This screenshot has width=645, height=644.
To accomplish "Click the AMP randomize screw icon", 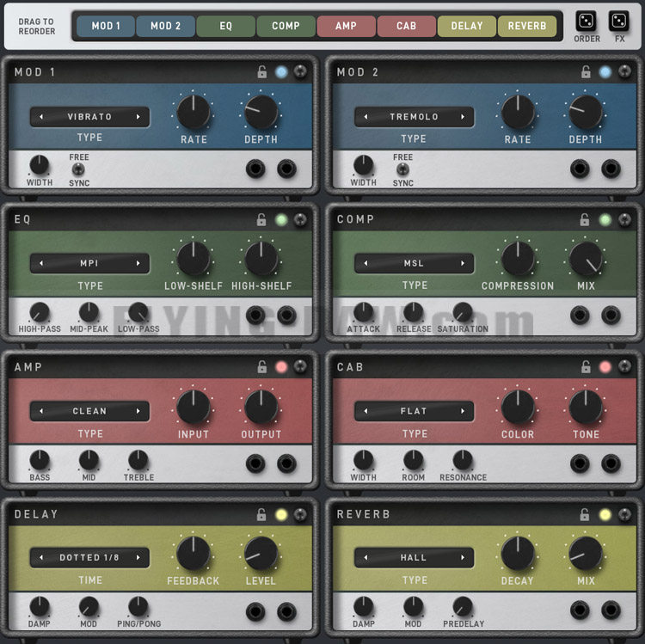I will [300, 366].
